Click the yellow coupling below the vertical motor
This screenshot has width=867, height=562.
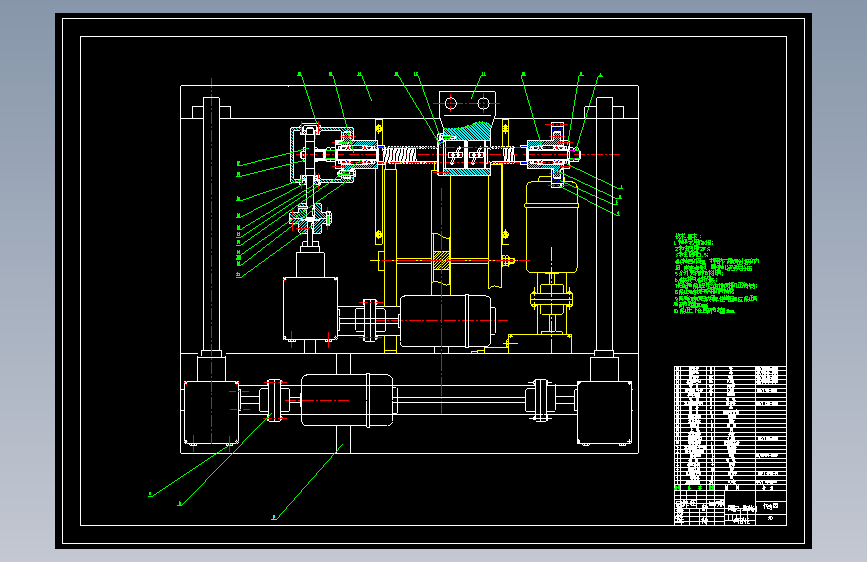(x=551, y=299)
